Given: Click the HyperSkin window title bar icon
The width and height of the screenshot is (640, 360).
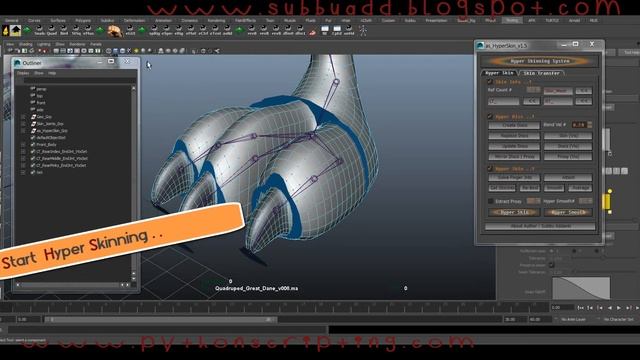Looking at the screenshot, I should [480, 45].
